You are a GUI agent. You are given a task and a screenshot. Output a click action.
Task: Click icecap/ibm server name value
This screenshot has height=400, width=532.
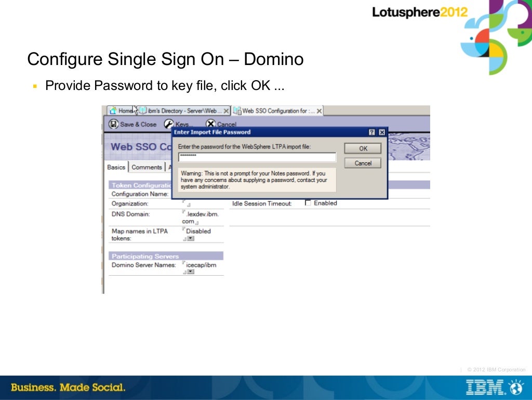click(x=201, y=265)
